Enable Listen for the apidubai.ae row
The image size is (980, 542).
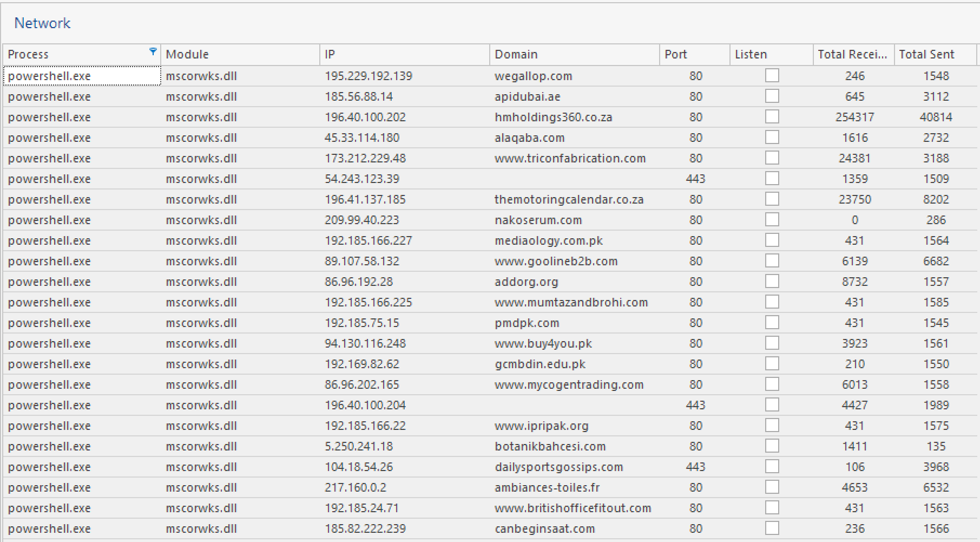pyautogui.click(x=773, y=96)
